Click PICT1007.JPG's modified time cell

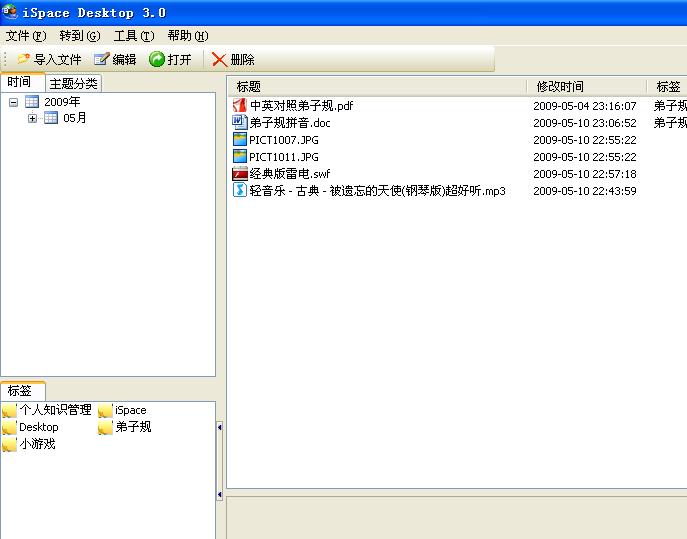click(x=584, y=140)
